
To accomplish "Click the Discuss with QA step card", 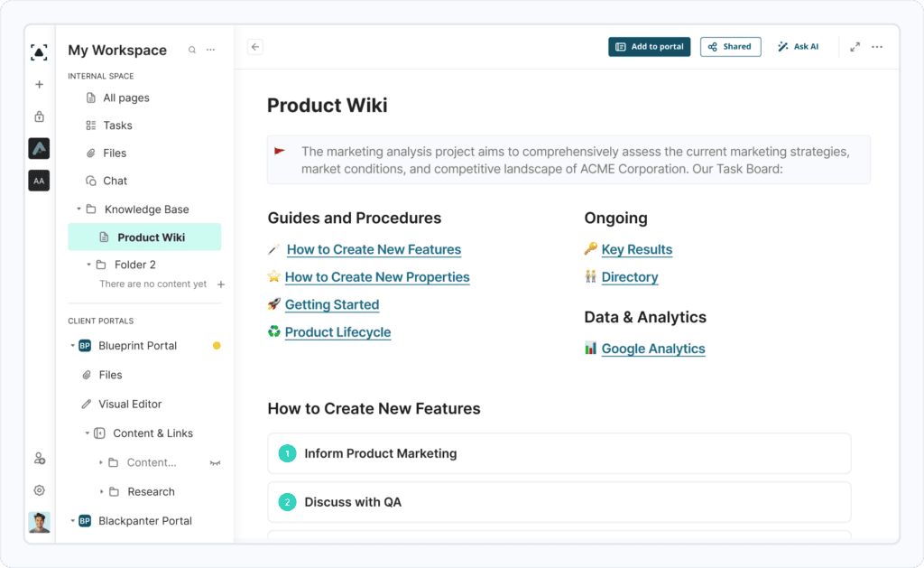I will 559,502.
